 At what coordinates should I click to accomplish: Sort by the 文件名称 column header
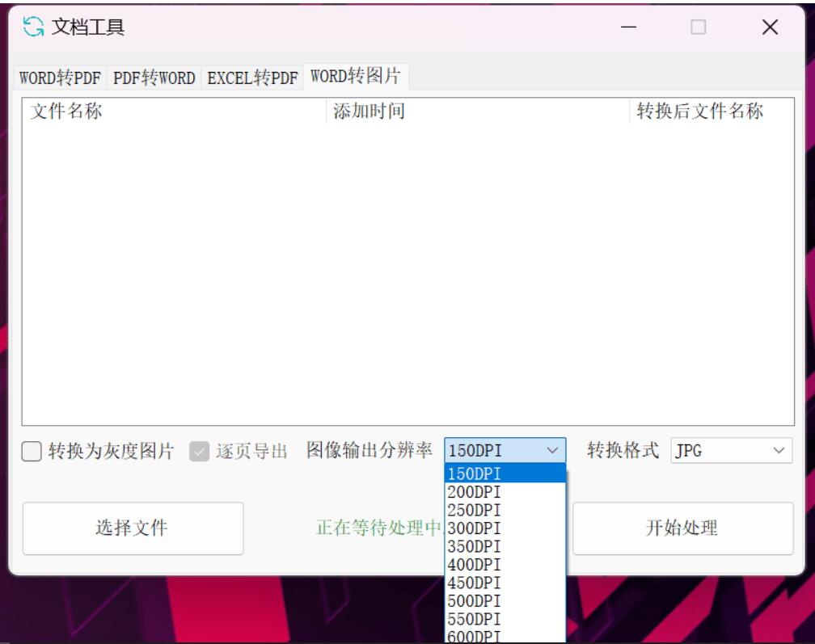174,112
